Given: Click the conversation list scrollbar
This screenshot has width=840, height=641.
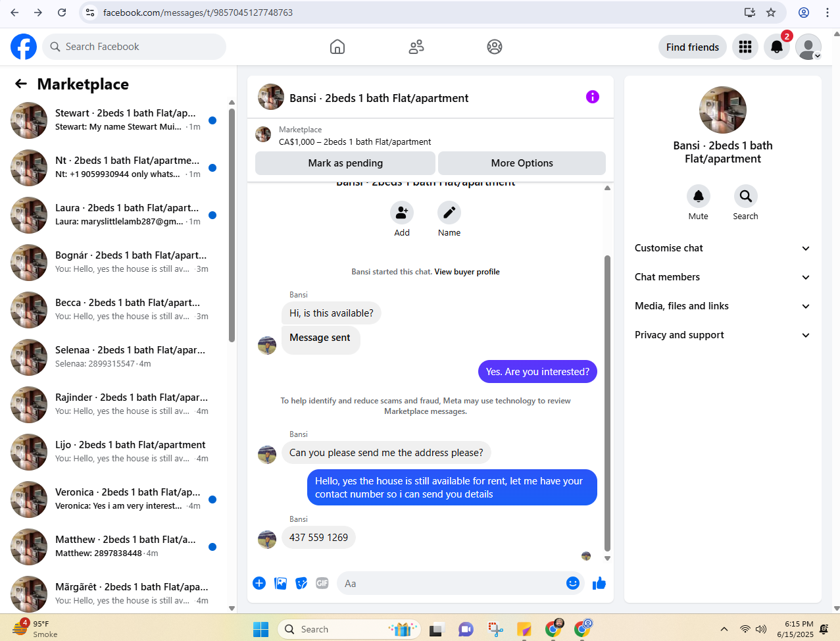Looking at the screenshot, I should point(232,224).
